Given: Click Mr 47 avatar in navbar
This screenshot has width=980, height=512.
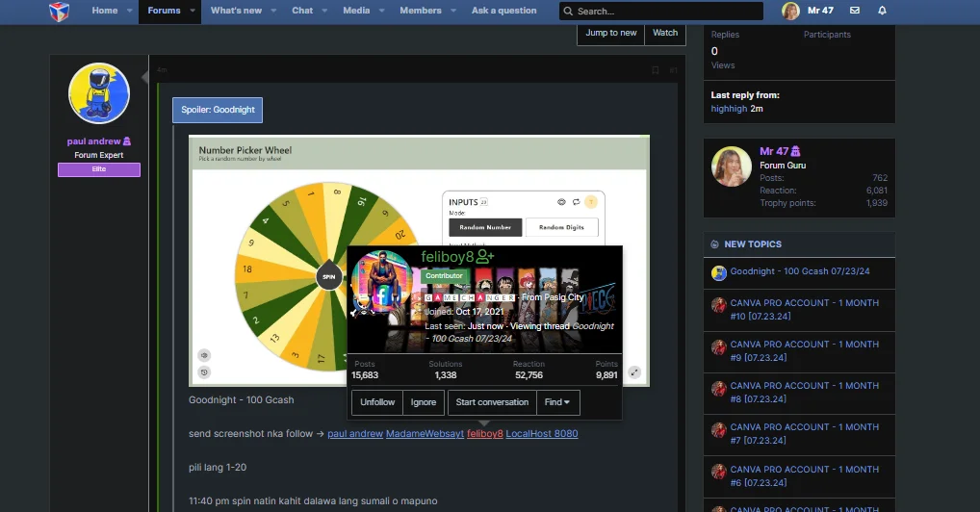Looking at the screenshot, I should pos(790,11).
